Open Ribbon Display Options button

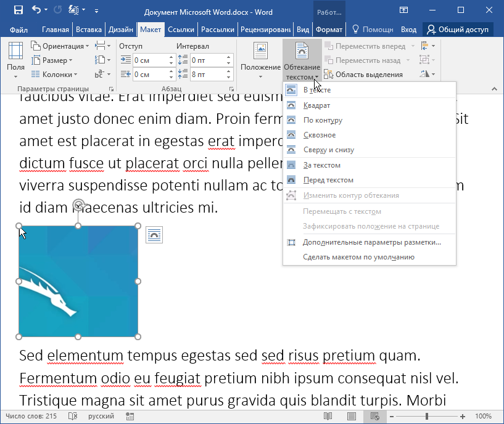coord(403,10)
